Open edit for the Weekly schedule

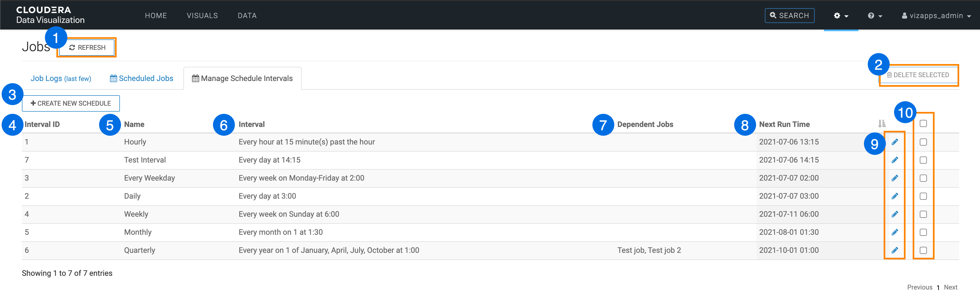pyautogui.click(x=894, y=214)
